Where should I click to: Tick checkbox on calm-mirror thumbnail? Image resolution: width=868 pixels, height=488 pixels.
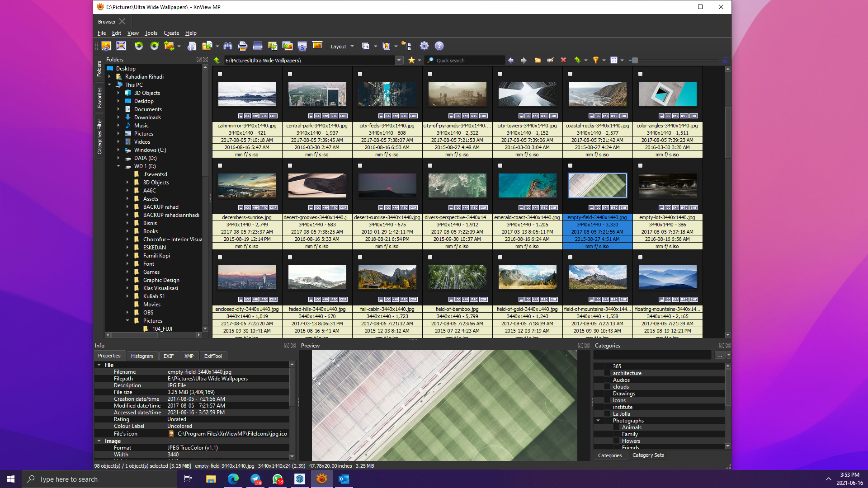tap(220, 74)
